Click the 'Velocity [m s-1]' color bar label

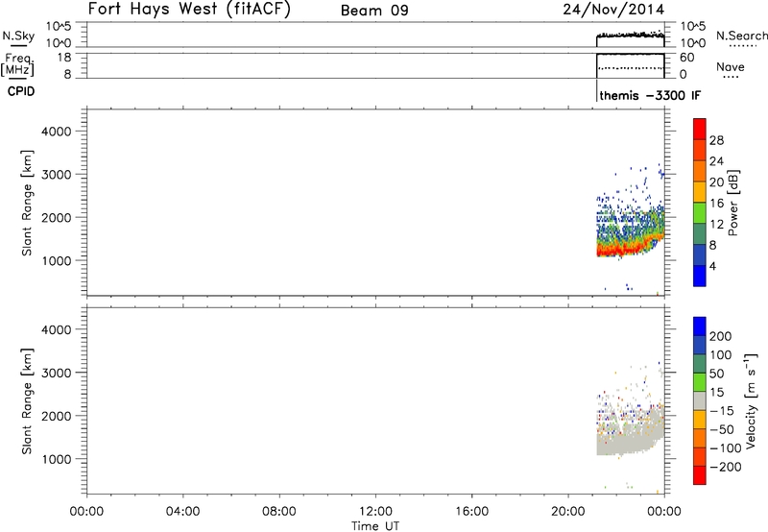click(x=751, y=401)
